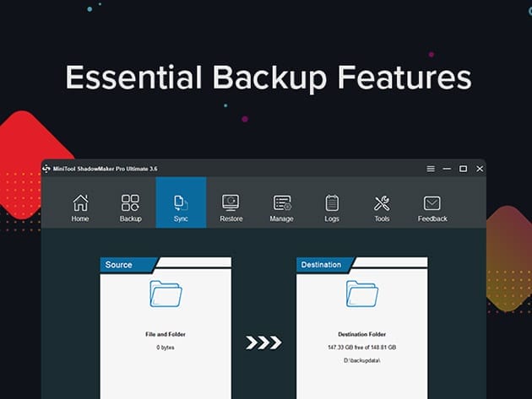Select the Sync tab
The height and width of the screenshot is (399, 532).
pyautogui.click(x=181, y=208)
